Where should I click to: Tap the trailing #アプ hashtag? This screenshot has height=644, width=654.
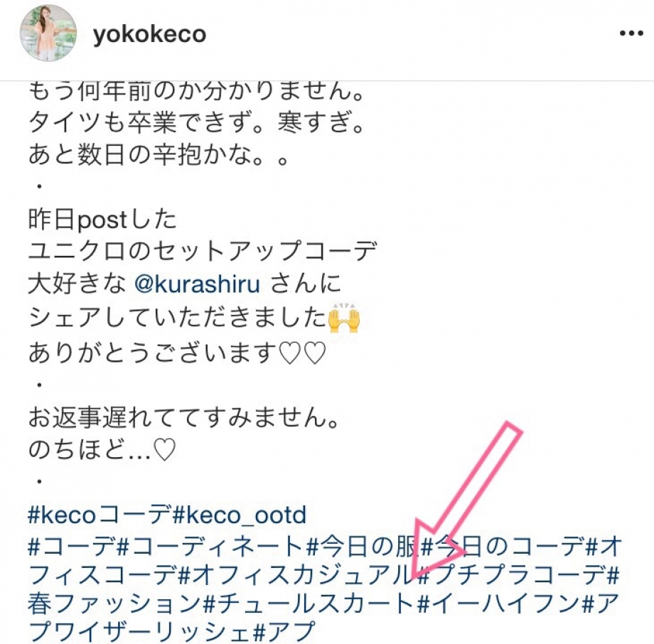(x=284, y=631)
